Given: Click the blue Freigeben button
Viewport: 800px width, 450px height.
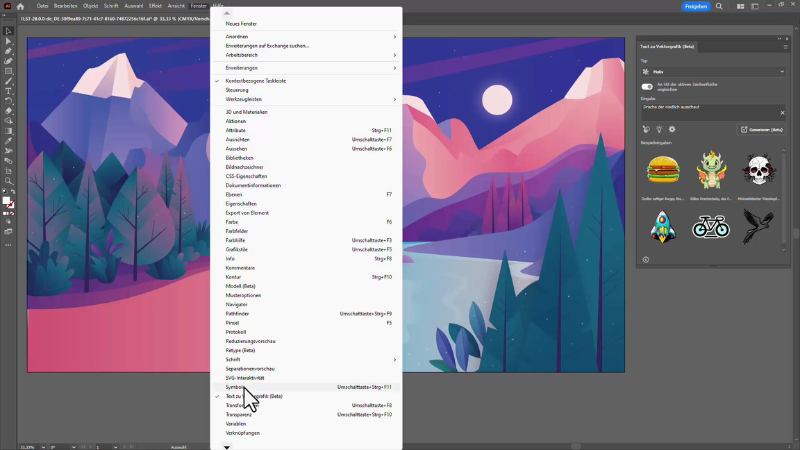Looking at the screenshot, I should tap(696, 6).
